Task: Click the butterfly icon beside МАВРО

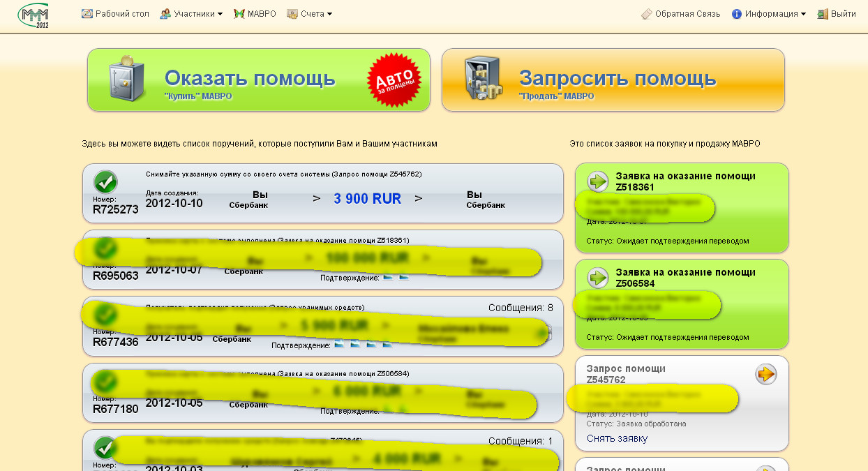Action: pos(239,14)
